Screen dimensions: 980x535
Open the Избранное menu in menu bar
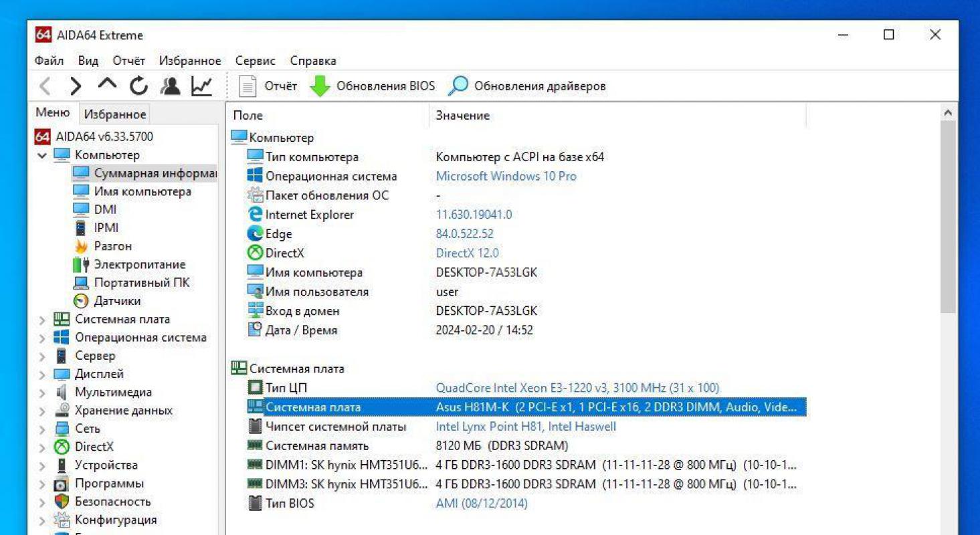tap(190, 61)
